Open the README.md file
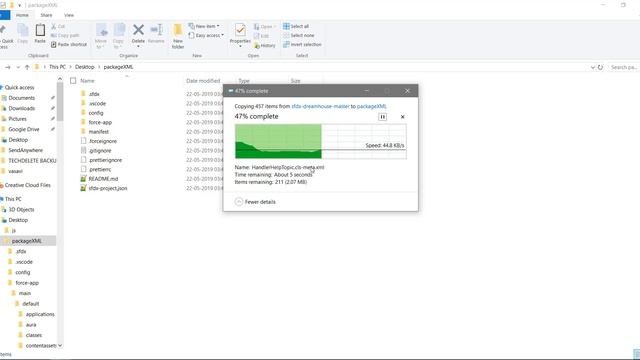Image resolution: width=640 pixels, height=360 pixels. [x=103, y=179]
